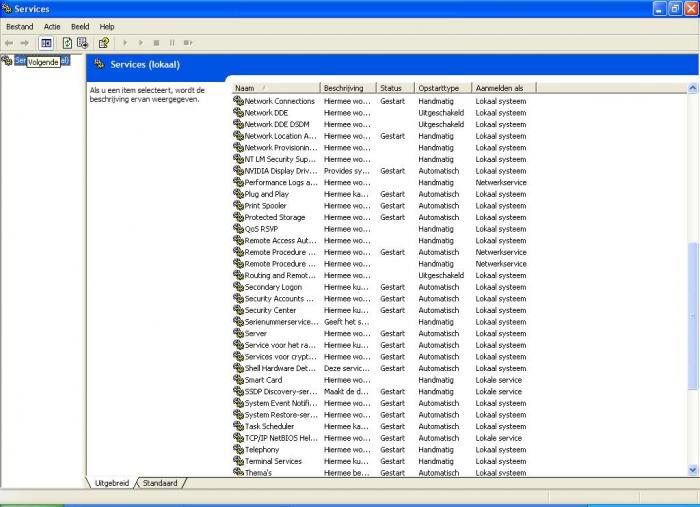Click the Refresh toolbar icon
Image resolution: width=700 pixels, height=507 pixels.
tap(67, 43)
